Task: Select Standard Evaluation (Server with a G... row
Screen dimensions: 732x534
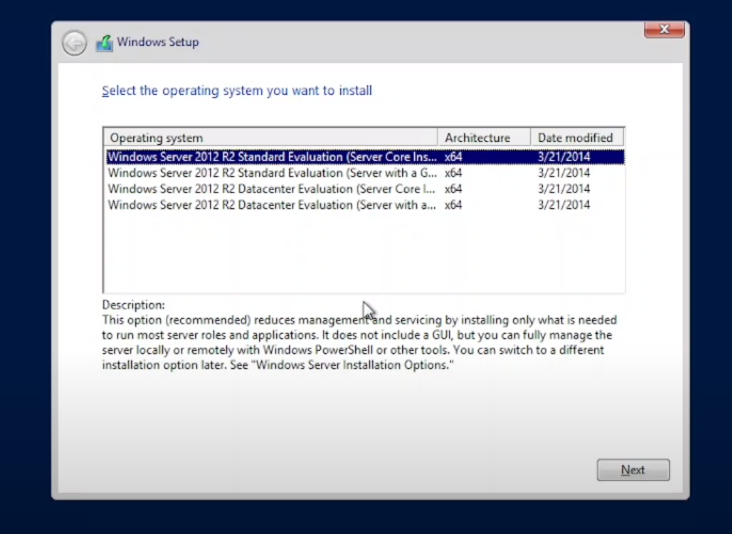Action: click(365, 173)
